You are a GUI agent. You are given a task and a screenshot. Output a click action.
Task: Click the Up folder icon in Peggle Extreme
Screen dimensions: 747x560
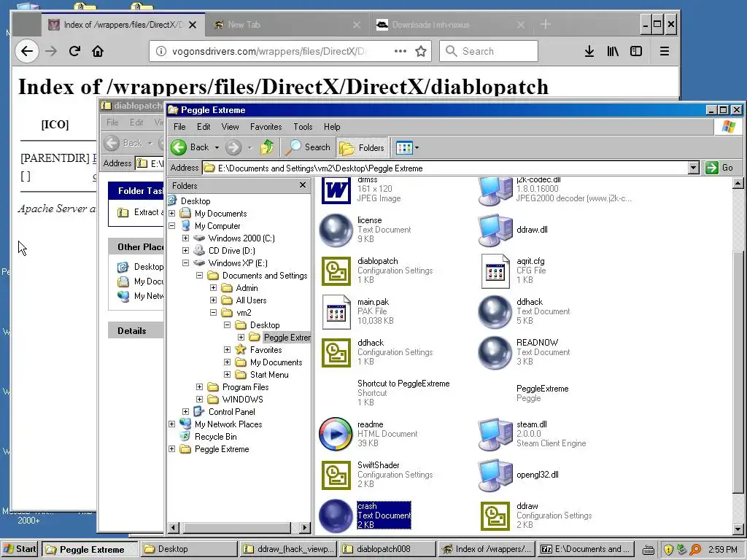pyautogui.click(x=267, y=147)
